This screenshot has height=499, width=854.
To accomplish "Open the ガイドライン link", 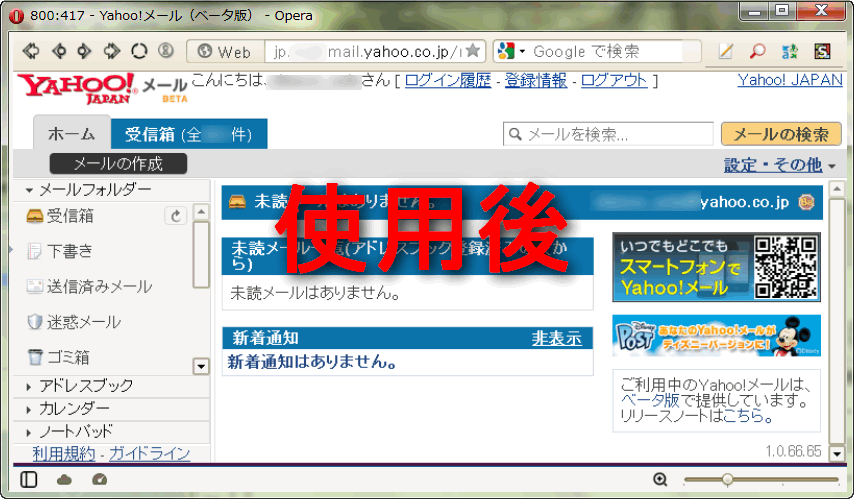I will [x=150, y=453].
